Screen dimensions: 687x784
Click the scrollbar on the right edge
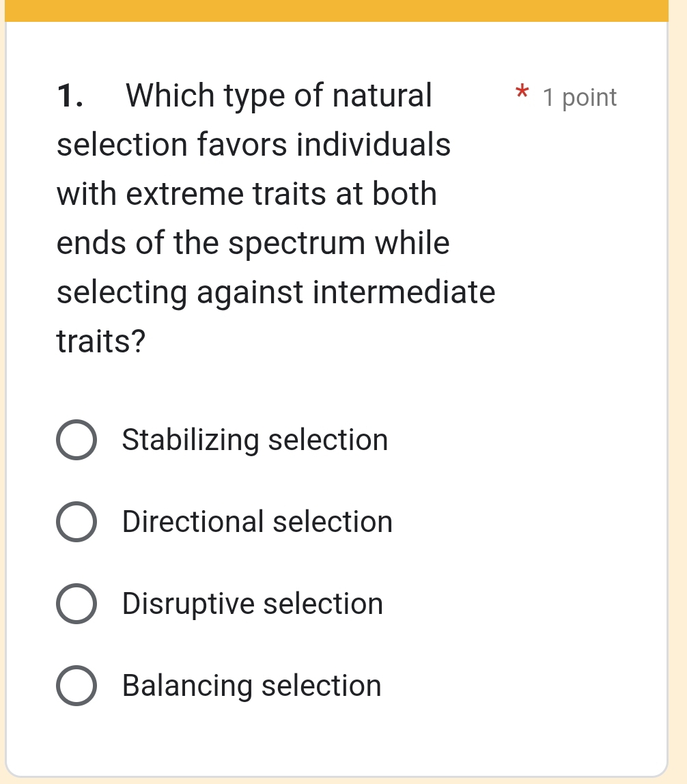pyautogui.click(x=683, y=392)
